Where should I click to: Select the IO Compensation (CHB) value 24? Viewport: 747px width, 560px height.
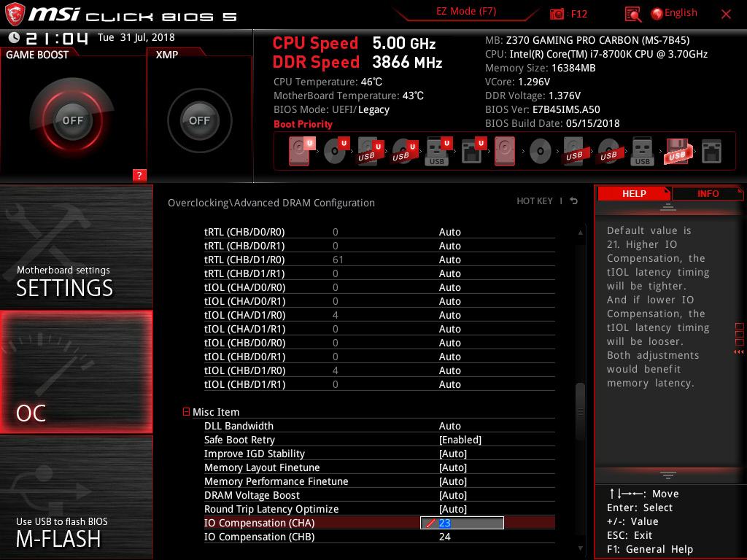tap(444, 537)
